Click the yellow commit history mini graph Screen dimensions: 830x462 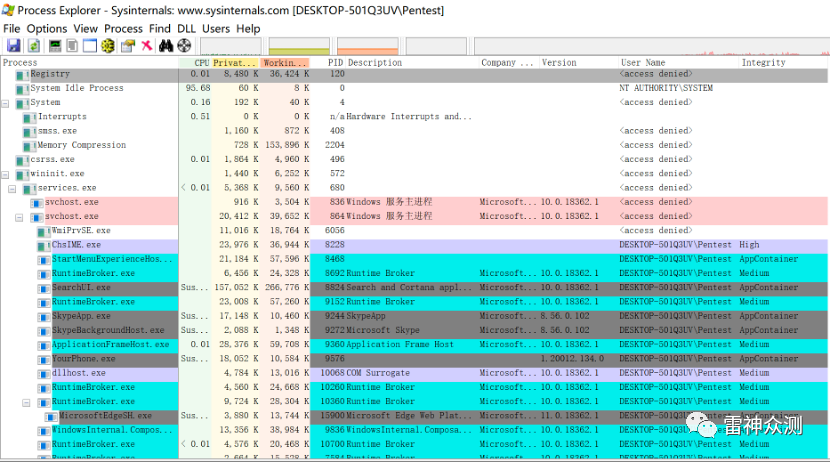(299, 46)
